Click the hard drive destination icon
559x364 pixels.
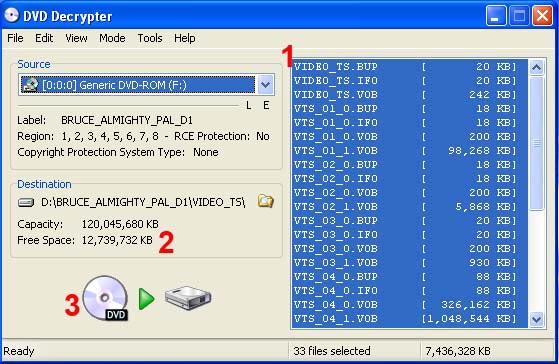(188, 298)
